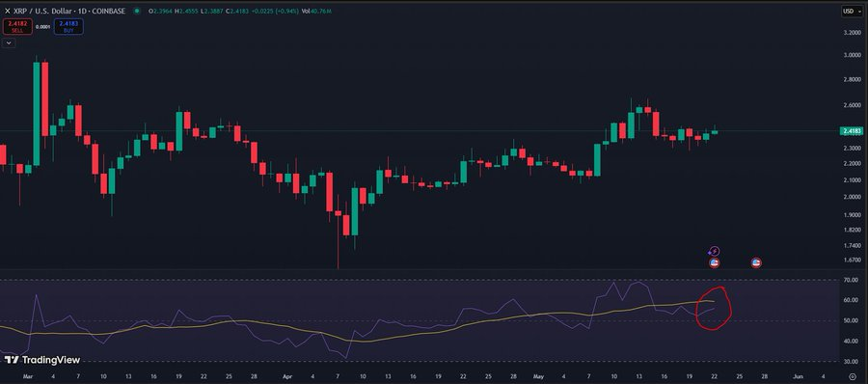
Task: Click the XRP symbol logo icon
Action: pyautogui.click(x=7, y=11)
